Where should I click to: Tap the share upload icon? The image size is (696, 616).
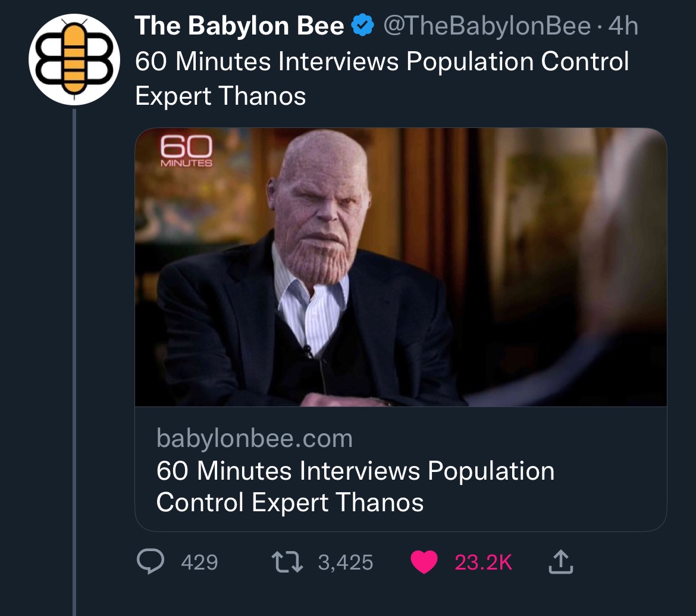(x=560, y=562)
